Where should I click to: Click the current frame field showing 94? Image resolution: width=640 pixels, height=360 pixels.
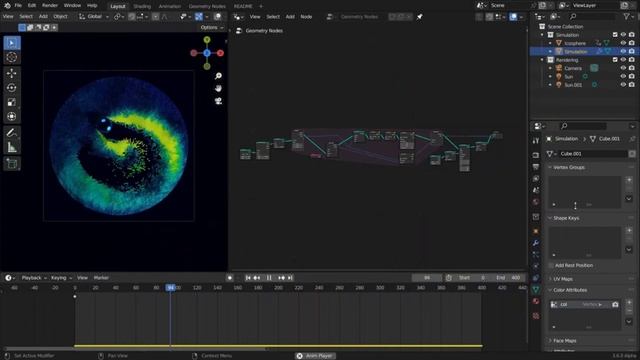coord(427,278)
